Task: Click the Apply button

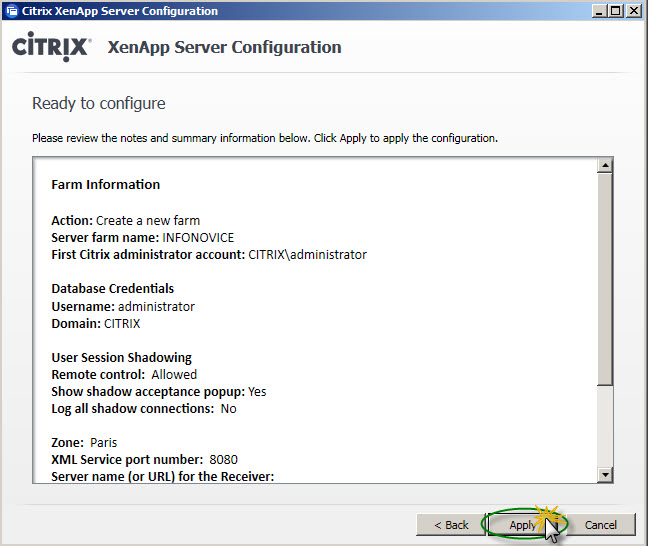Action: (x=524, y=525)
